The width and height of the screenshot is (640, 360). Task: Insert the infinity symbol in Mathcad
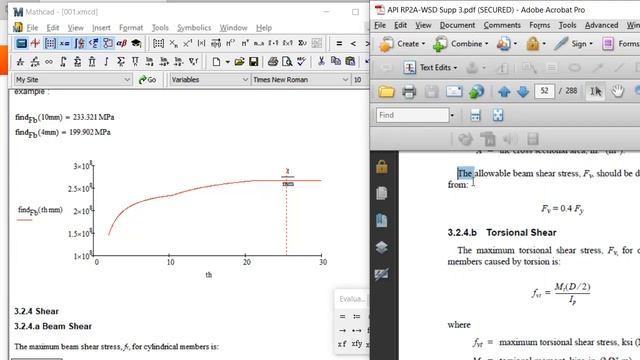click(49, 62)
